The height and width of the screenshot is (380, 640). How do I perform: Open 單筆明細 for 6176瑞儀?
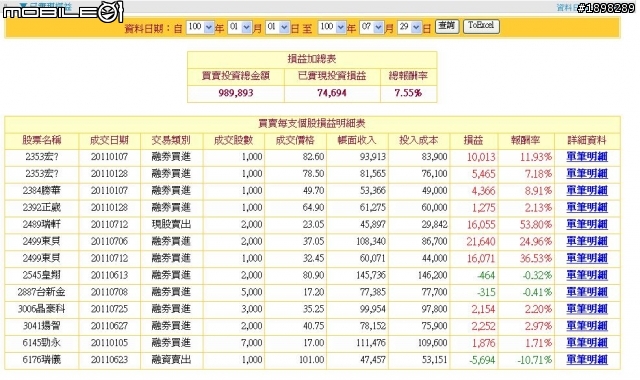click(x=587, y=360)
